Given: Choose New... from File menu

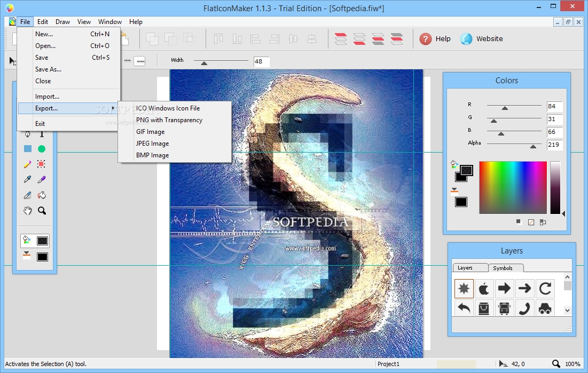Looking at the screenshot, I should (x=69, y=34).
